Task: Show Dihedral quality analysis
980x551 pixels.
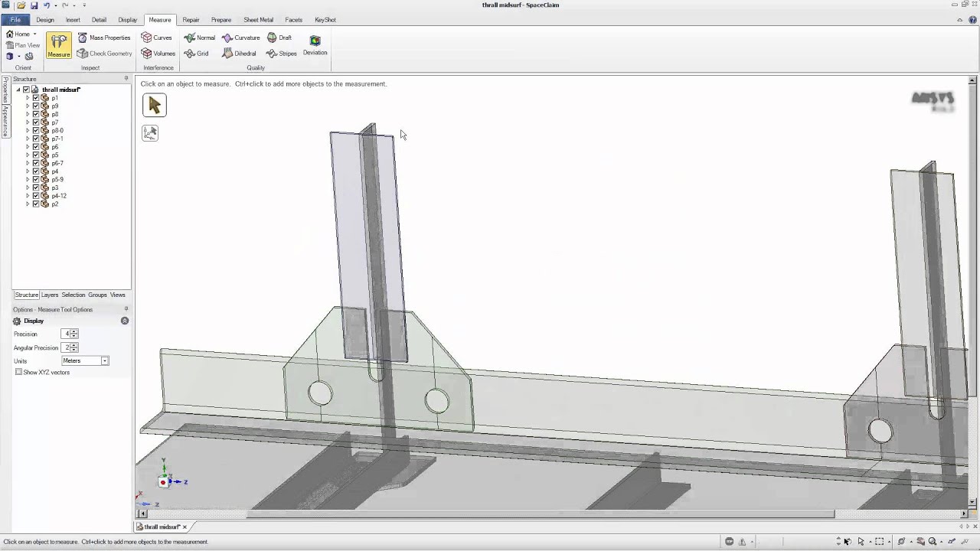Action: click(239, 54)
